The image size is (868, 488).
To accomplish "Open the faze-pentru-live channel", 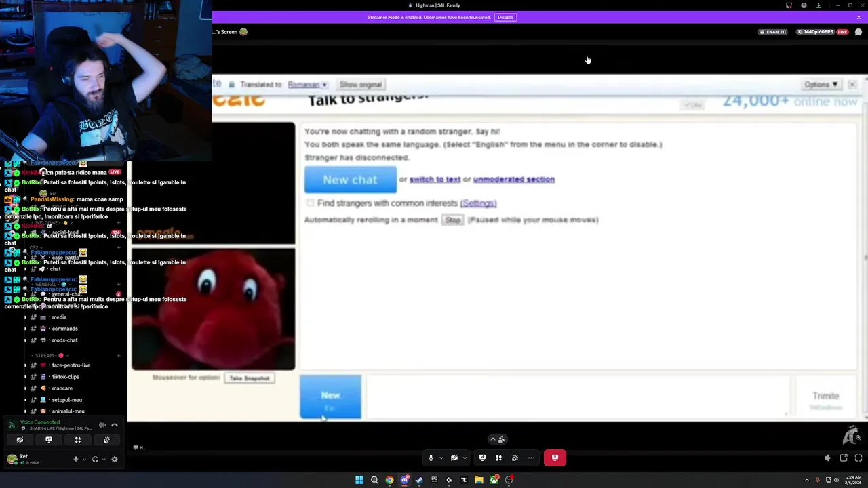I will (x=71, y=365).
